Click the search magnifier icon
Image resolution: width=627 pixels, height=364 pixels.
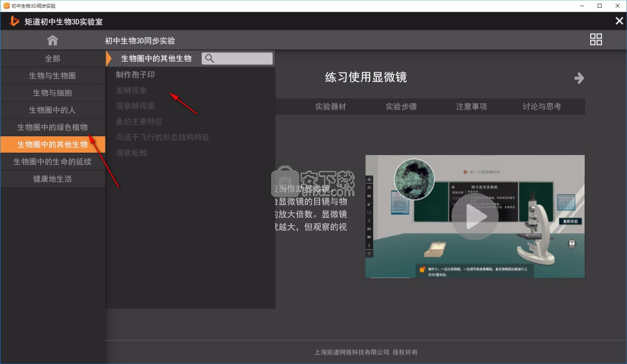click(x=210, y=58)
